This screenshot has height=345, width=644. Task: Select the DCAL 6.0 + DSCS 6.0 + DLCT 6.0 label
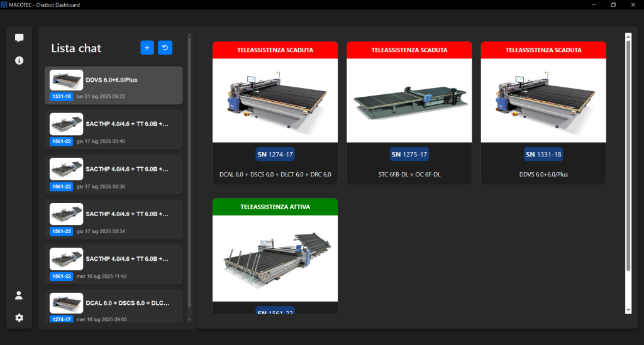pyautogui.click(x=275, y=174)
